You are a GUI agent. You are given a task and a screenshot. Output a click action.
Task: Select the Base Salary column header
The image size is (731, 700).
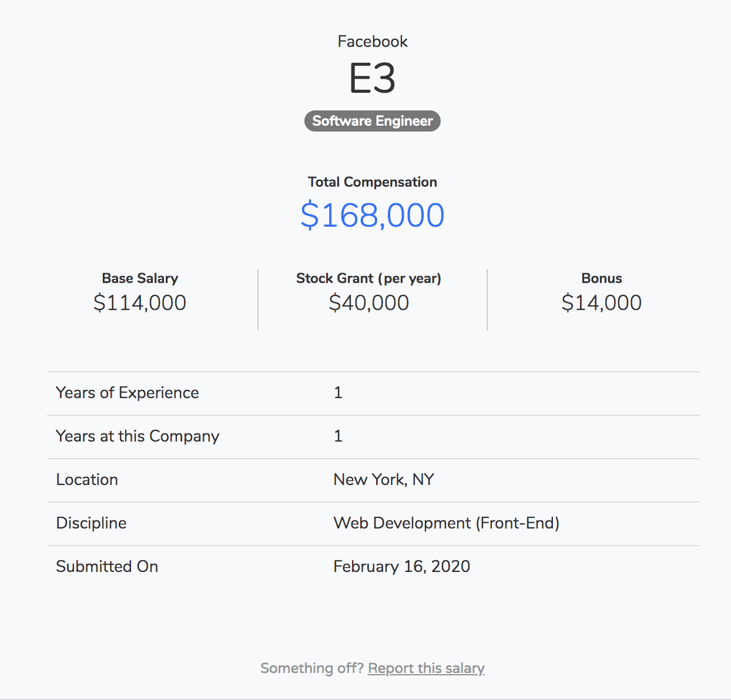pos(139,278)
